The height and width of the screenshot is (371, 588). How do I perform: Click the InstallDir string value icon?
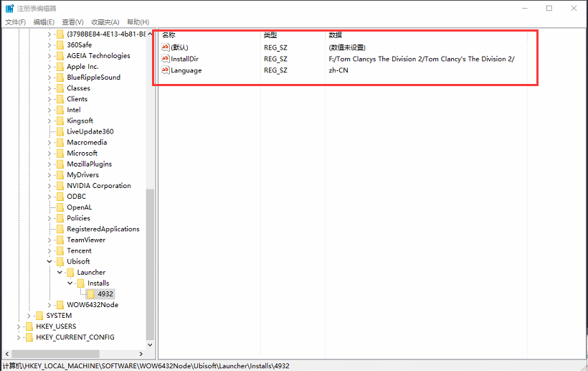166,59
